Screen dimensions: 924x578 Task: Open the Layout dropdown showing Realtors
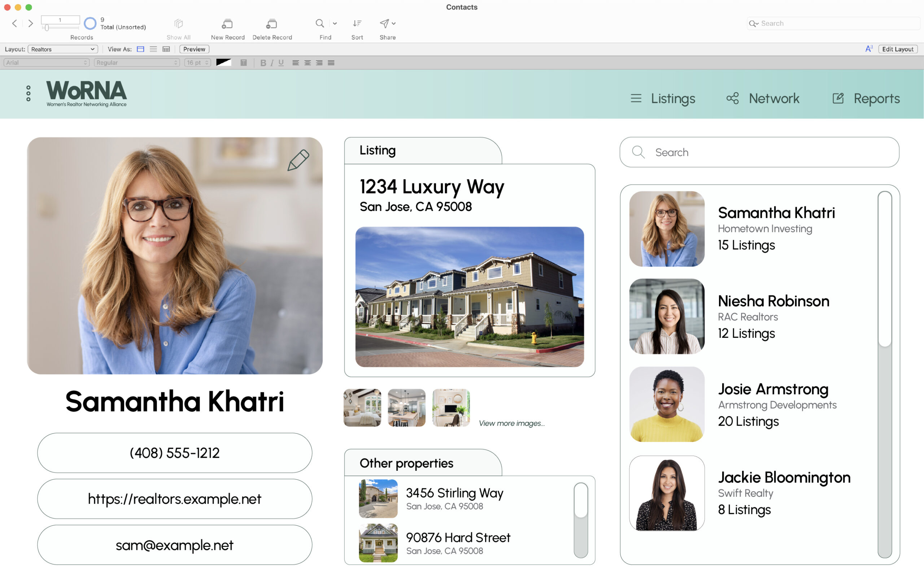click(x=63, y=49)
